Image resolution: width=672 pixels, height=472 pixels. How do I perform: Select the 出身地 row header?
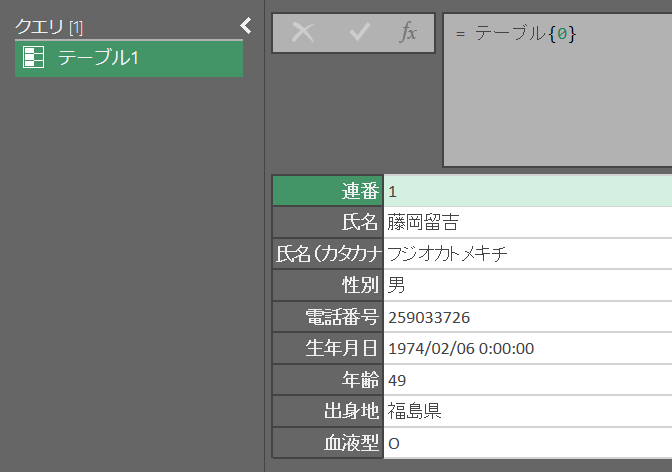(x=327, y=411)
